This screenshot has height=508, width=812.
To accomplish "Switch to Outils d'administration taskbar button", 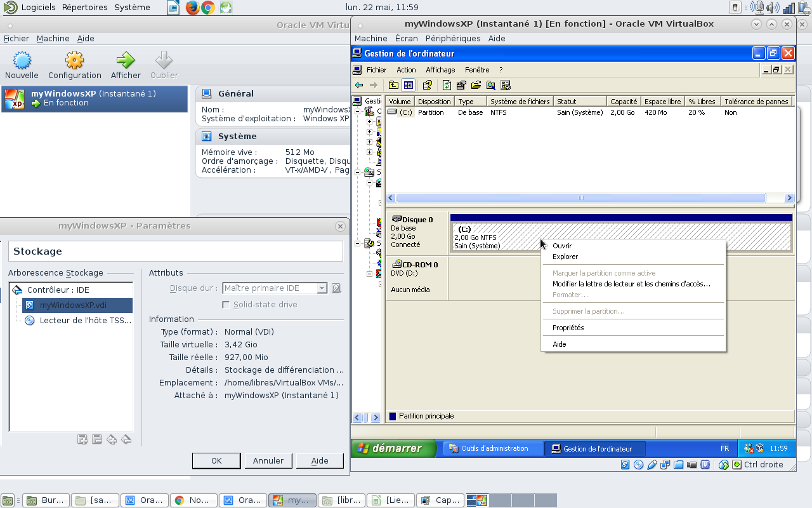I will pyautogui.click(x=493, y=448).
